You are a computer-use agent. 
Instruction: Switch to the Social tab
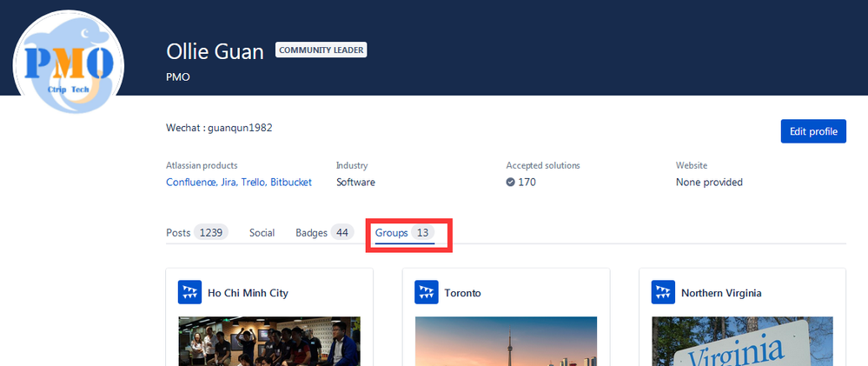[x=262, y=233]
